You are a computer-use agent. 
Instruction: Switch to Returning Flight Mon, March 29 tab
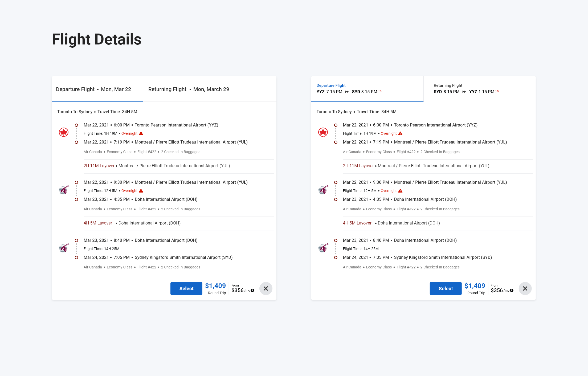click(189, 89)
